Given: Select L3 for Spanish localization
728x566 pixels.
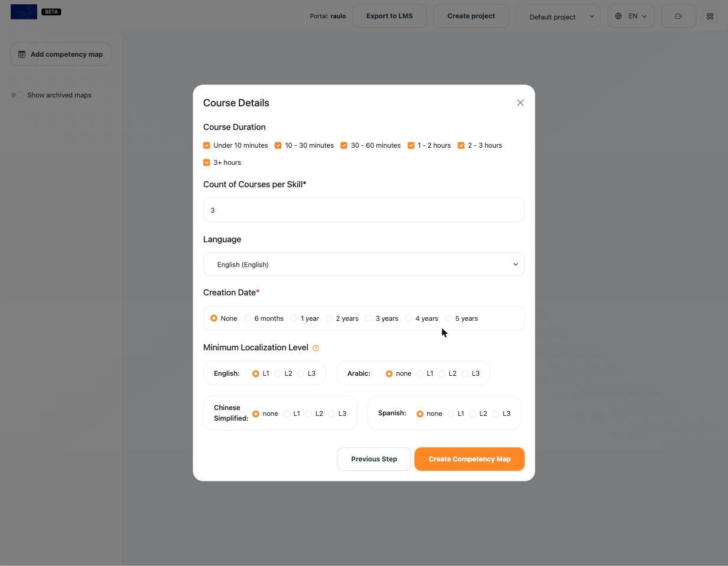Looking at the screenshot, I should (496, 414).
